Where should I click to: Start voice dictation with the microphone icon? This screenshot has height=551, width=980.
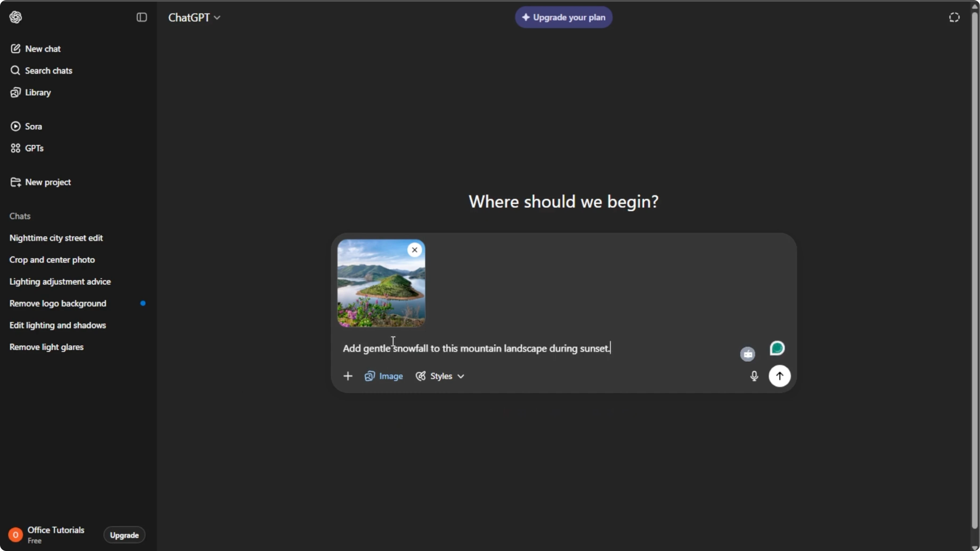coord(754,376)
